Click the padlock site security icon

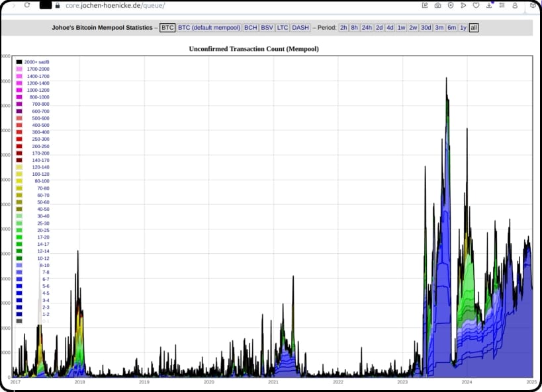[58, 5]
